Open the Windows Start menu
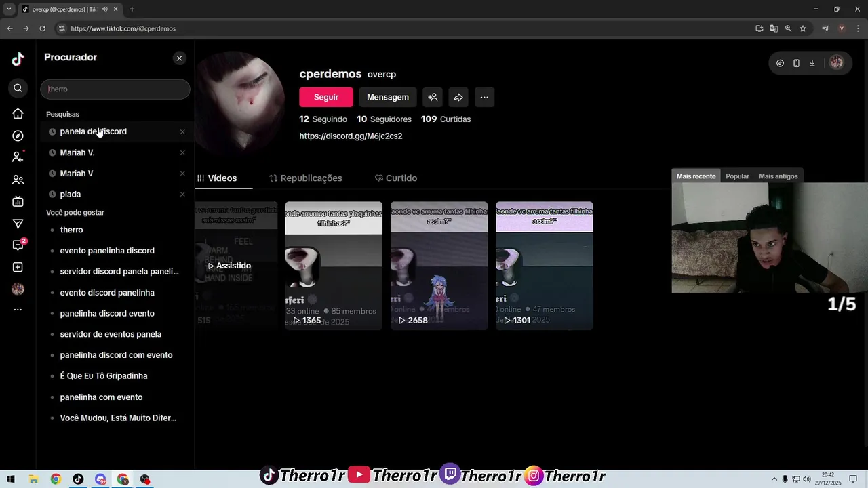This screenshot has width=868, height=488. tap(11, 479)
